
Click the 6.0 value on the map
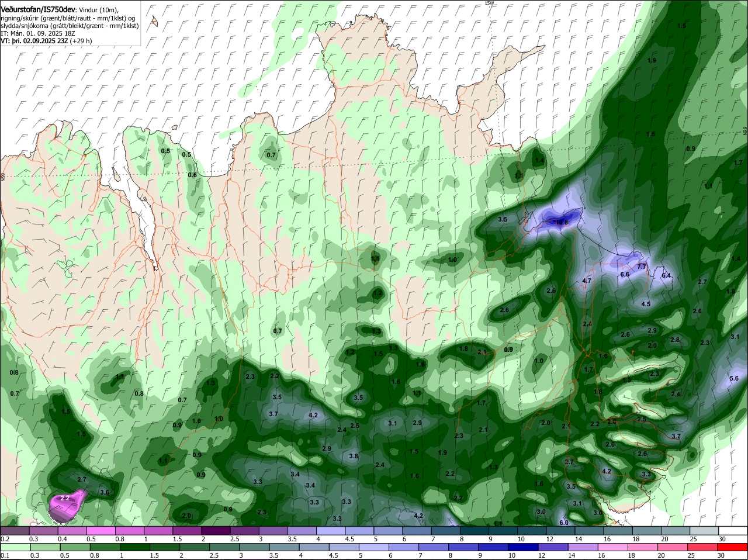click(x=564, y=523)
